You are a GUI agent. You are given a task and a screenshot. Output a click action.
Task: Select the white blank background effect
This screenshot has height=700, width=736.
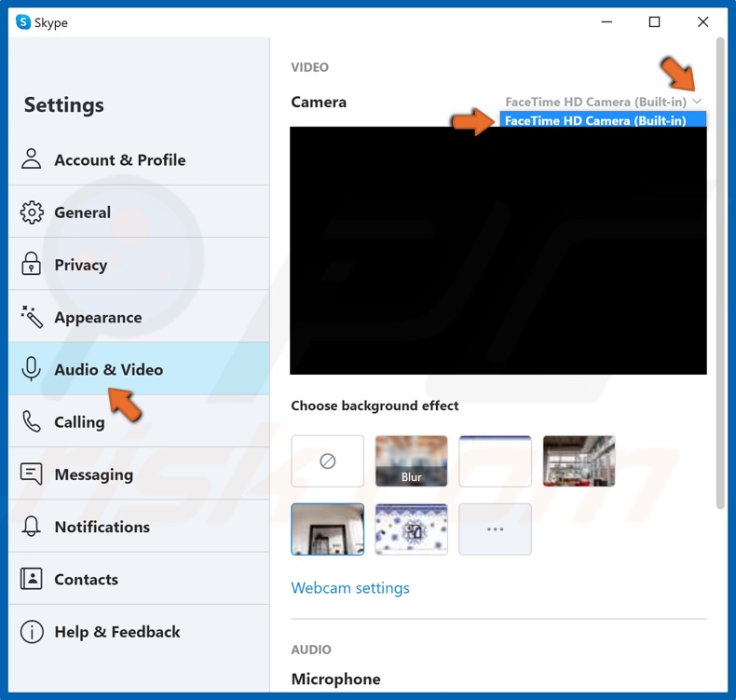495,461
